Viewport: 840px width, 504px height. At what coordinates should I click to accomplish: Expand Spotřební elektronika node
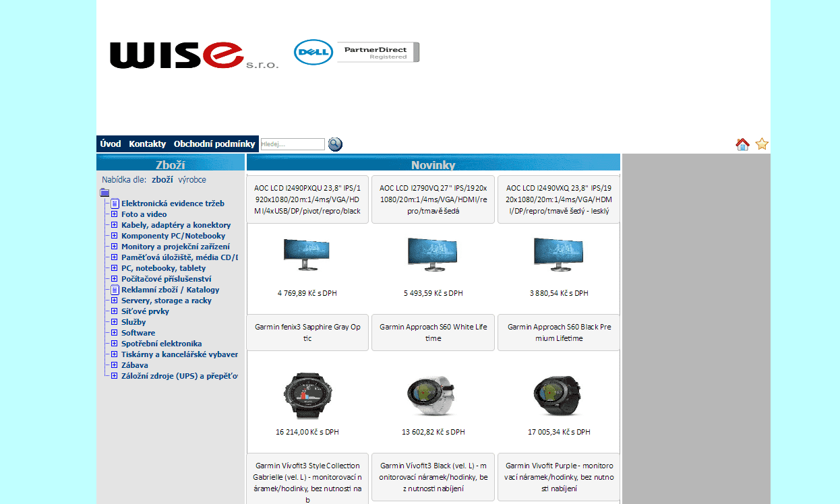115,344
